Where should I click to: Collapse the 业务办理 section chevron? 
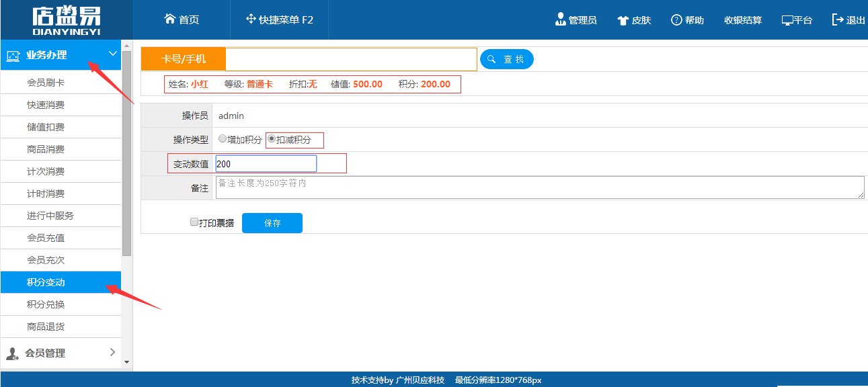pos(112,54)
